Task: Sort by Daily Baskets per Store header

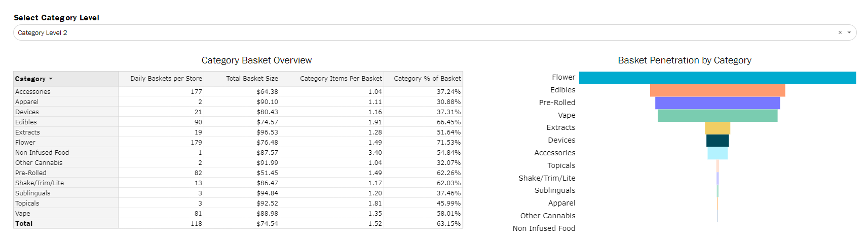Action: click(x=166, y=79)
